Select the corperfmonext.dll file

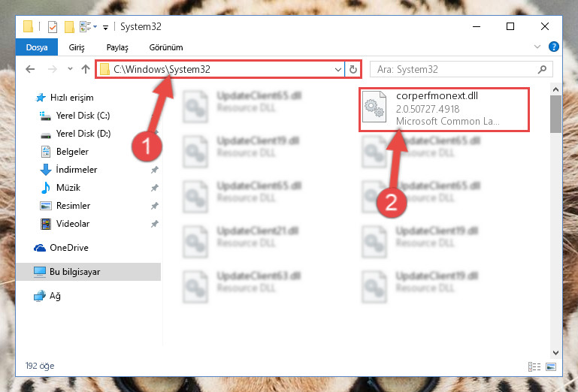[443, 109]
